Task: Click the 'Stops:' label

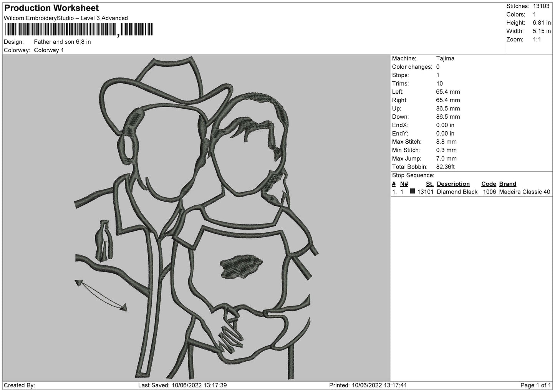Action: (x=401, y=75)
